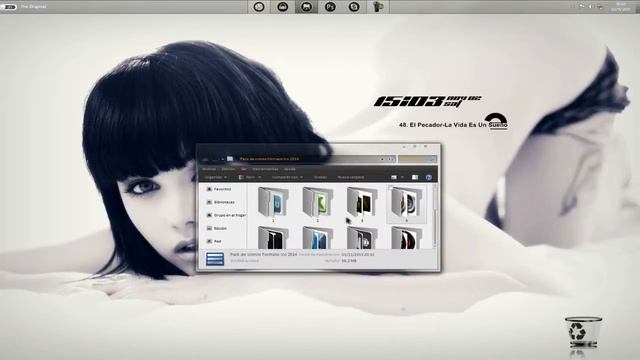This screenshot has width=640, height=360.
Task: Change the view using the view icon
Action: point(393,177)
